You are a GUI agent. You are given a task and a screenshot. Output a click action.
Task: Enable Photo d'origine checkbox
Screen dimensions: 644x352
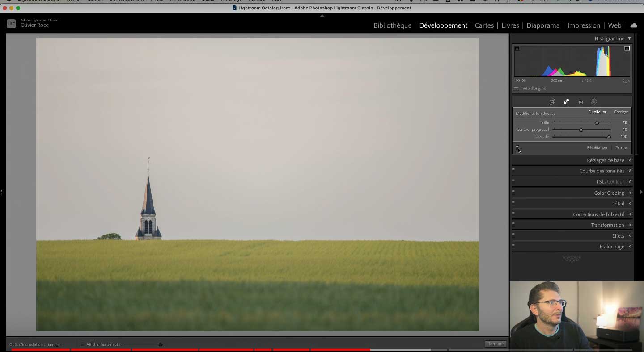pyautogui.click(x=516, y=88)
